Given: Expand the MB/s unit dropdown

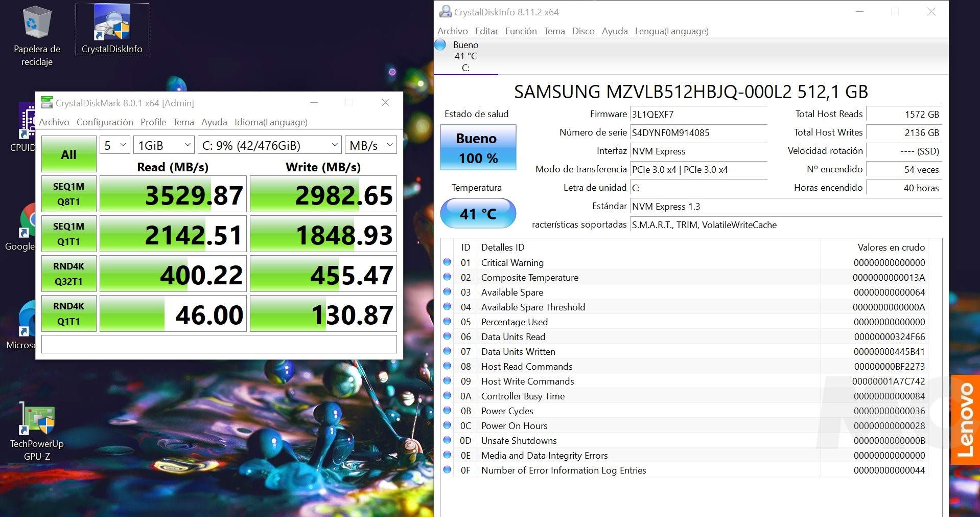Looking at the screenshot, I should 370,145.
